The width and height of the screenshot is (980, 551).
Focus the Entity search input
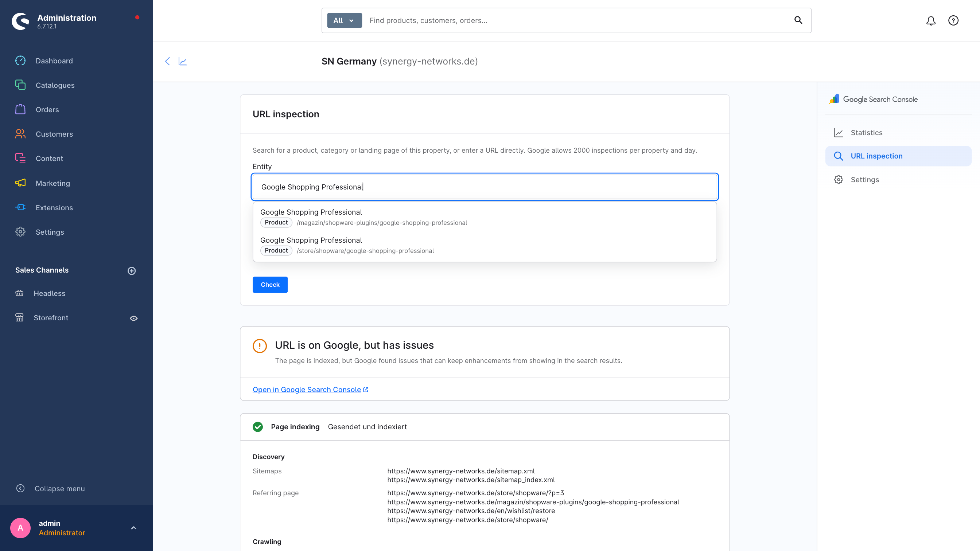pos(485,187)
